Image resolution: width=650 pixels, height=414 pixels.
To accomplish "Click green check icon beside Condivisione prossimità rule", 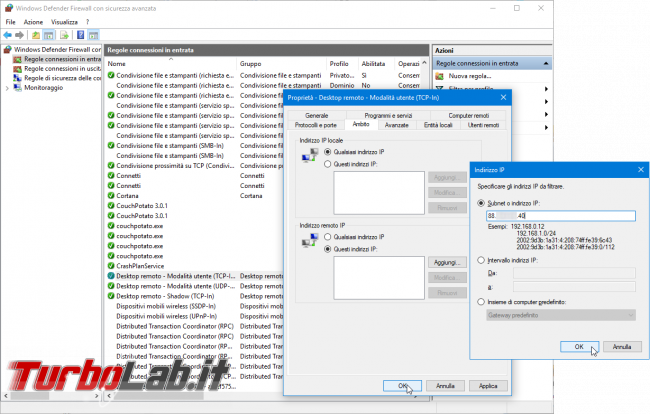I will tap(111, 165).
